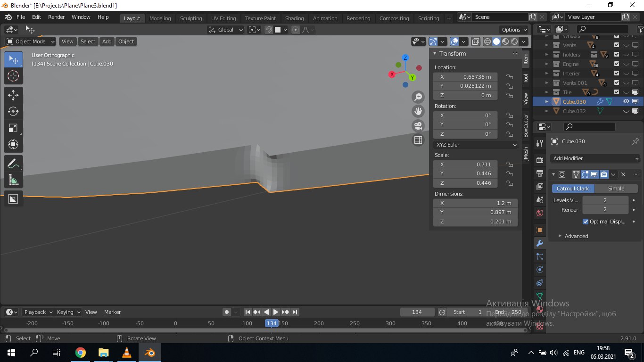Open the XYZ Euler rotation mode dropdown
Screen dimensions: 644x362
[x=475, y=145]
